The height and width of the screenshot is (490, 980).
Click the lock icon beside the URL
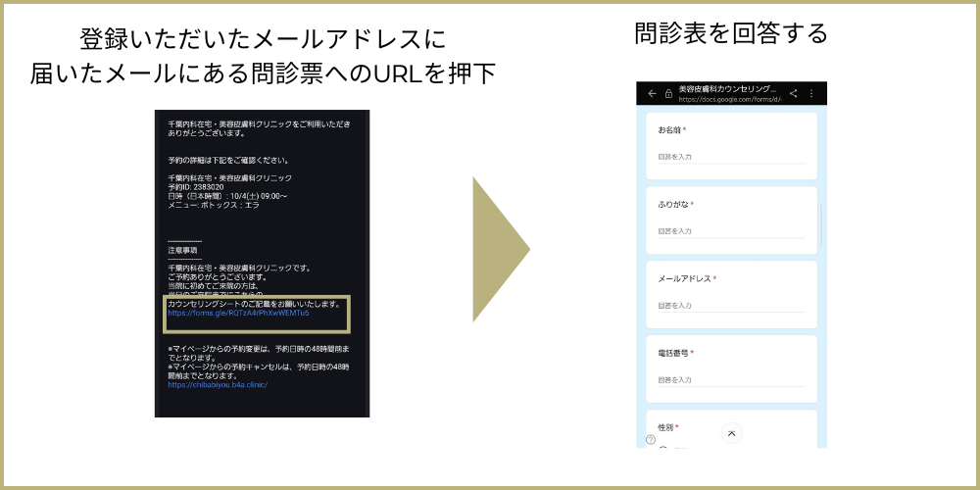pos(668,94)
